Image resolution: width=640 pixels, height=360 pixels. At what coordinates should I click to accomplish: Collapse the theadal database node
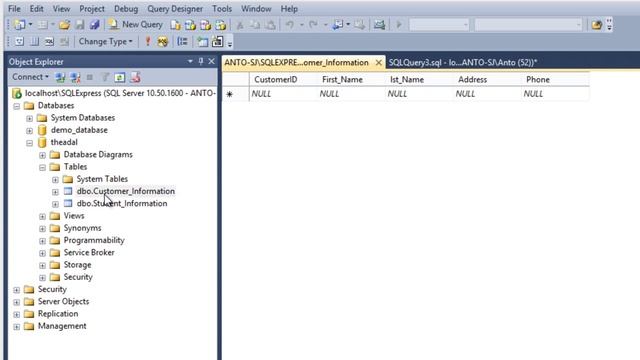(x=29, y=143)
